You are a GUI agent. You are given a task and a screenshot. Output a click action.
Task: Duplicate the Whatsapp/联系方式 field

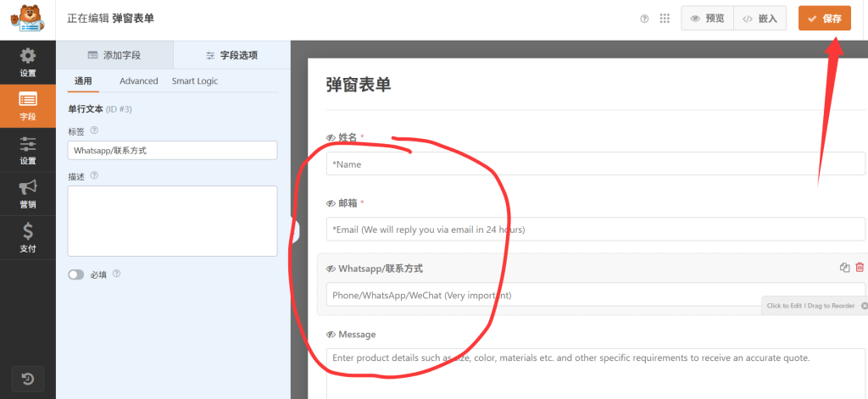point(844,268)
